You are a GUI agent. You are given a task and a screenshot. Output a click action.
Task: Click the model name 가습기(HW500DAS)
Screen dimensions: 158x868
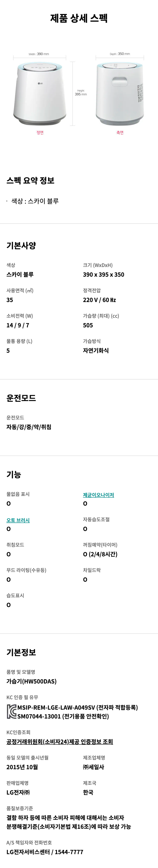pos(31,681)
